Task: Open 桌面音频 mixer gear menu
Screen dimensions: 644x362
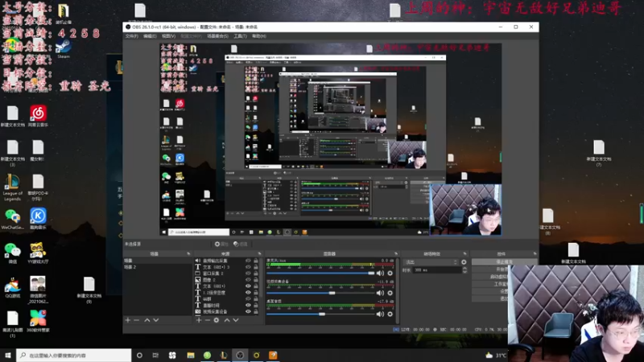Action: pos(390,314)
